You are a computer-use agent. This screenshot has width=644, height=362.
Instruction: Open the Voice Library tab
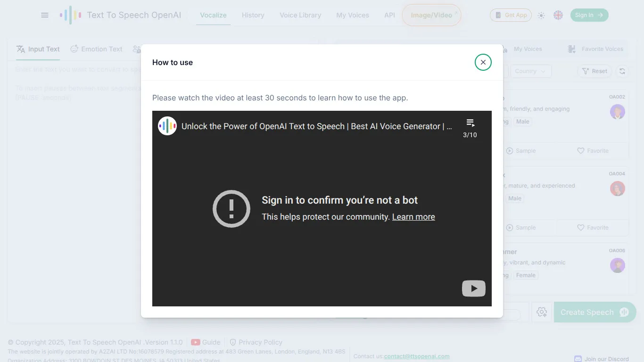click(x=300, y=15)
